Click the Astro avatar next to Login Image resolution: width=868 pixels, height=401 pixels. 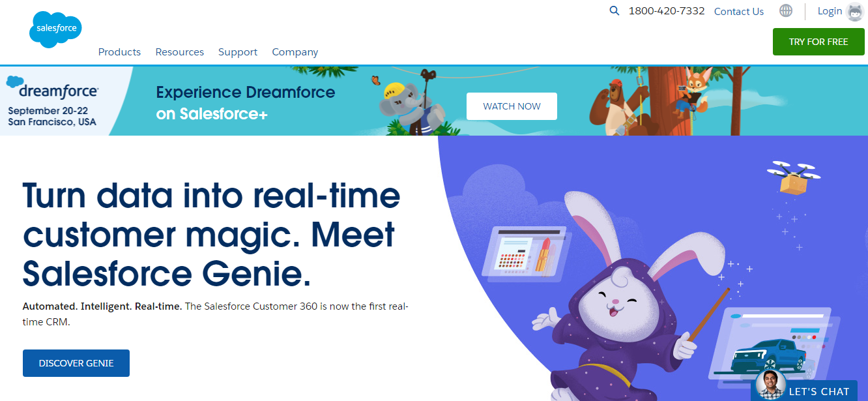[x=855, y=11]
